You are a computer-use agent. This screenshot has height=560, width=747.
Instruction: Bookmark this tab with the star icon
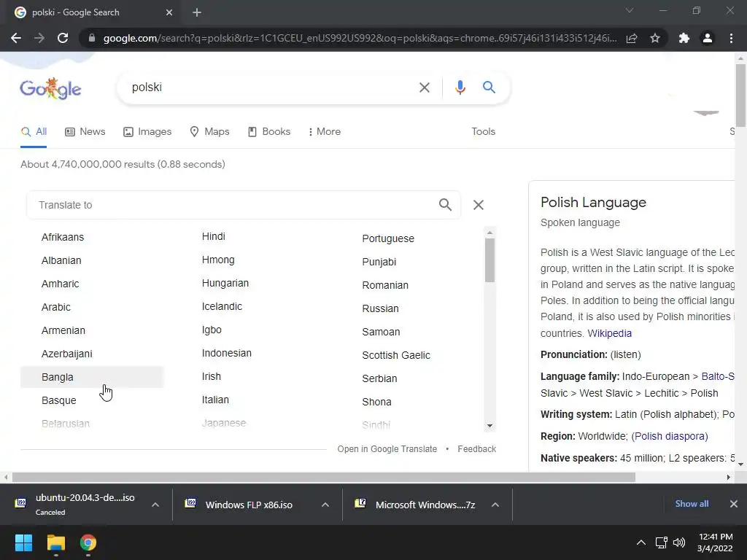tap(655, 38)
